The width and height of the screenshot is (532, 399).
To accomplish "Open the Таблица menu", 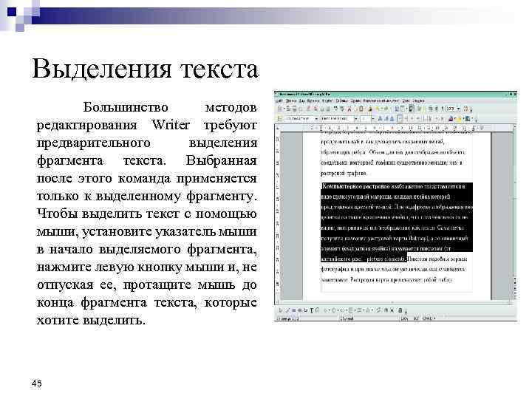I will [341, 100].
